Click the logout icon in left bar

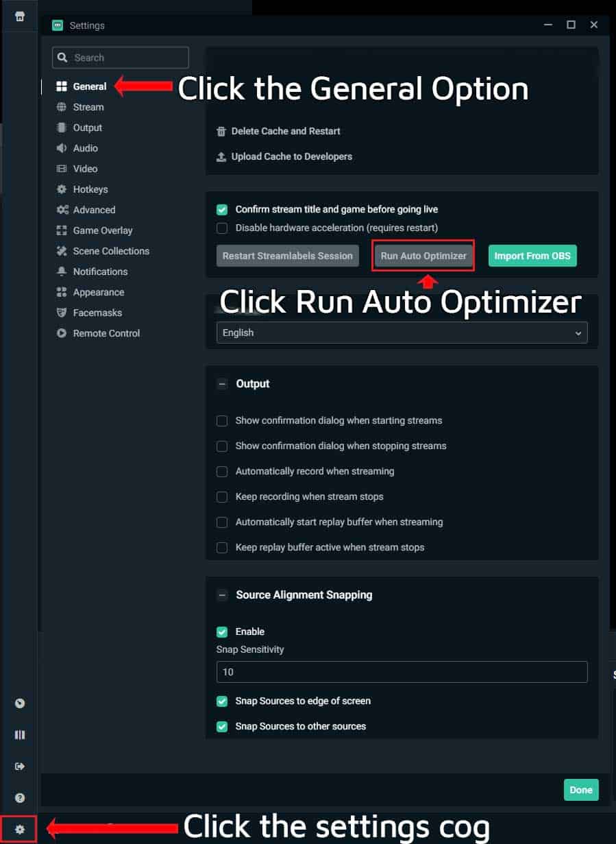tap(20, 767)
